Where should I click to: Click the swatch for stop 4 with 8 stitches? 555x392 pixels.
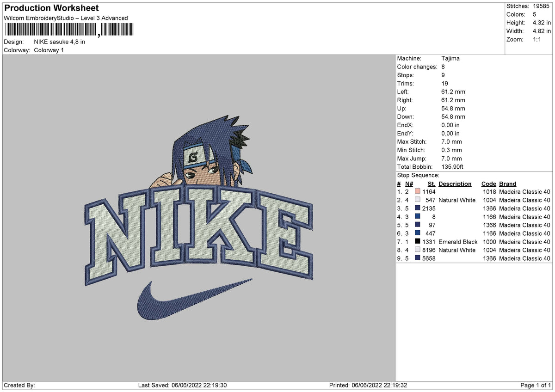click(x=417, y=217)
